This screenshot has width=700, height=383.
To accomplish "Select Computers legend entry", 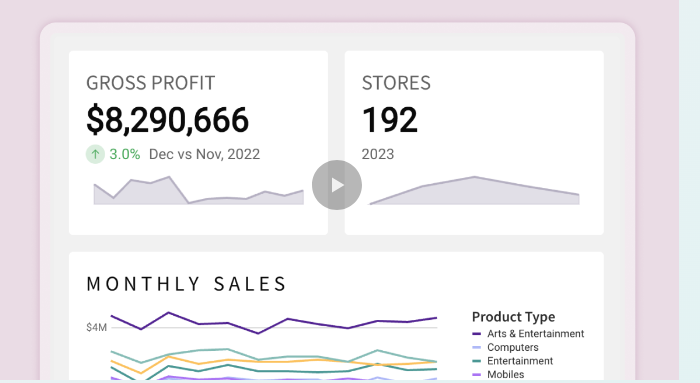I will coord(512,347).
